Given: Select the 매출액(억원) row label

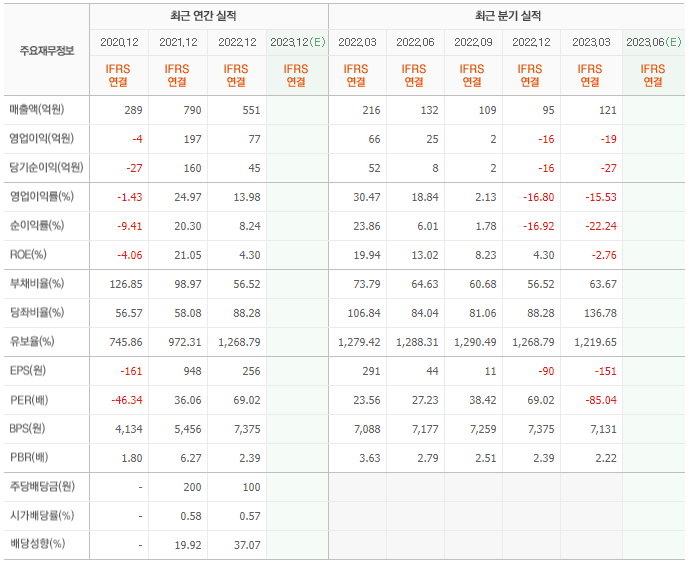Looking at the screenshot, I should [37, 109].
